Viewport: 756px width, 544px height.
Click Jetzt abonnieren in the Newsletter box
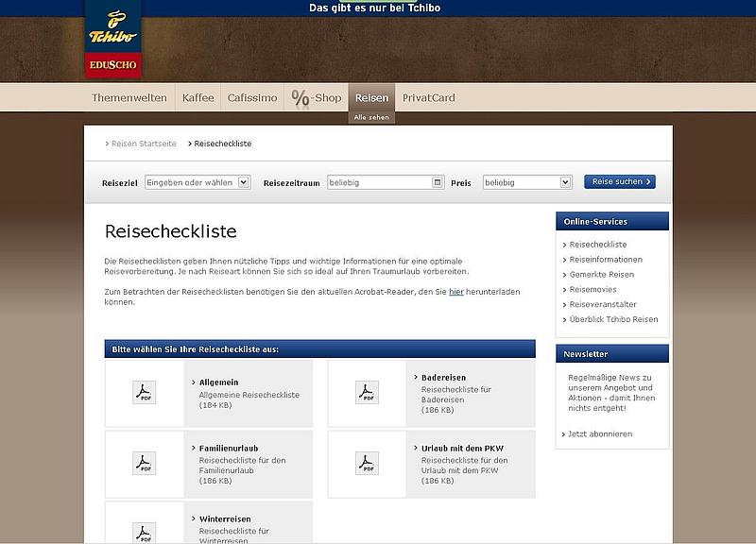600,433
